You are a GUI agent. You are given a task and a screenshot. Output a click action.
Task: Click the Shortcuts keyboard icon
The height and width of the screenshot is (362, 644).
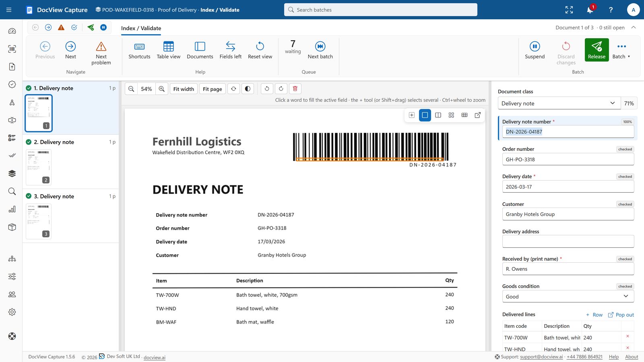(139, 46)
